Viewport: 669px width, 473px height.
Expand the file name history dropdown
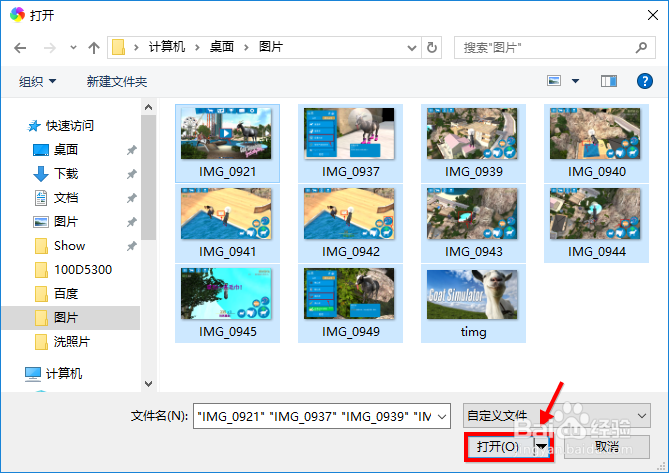[442, 416]
